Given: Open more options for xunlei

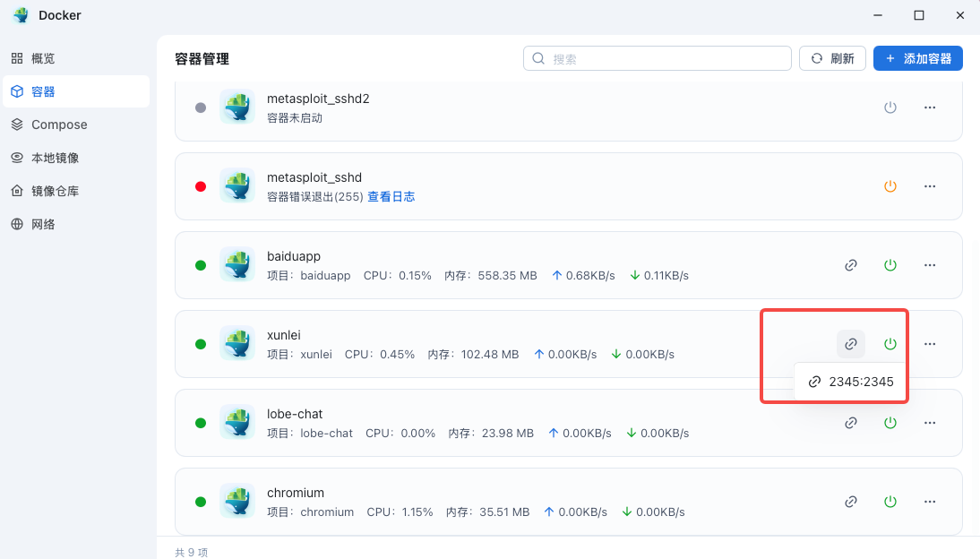Looking at the screenshot, I should pos(930,344).
